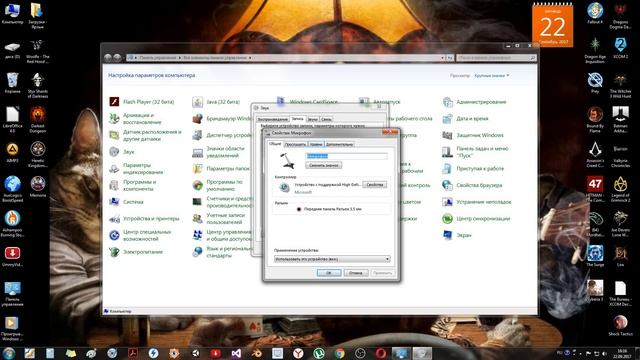Click the taskbar clock
The width and height of the screenshot is (640, 360).
click(x=622, y=353)
